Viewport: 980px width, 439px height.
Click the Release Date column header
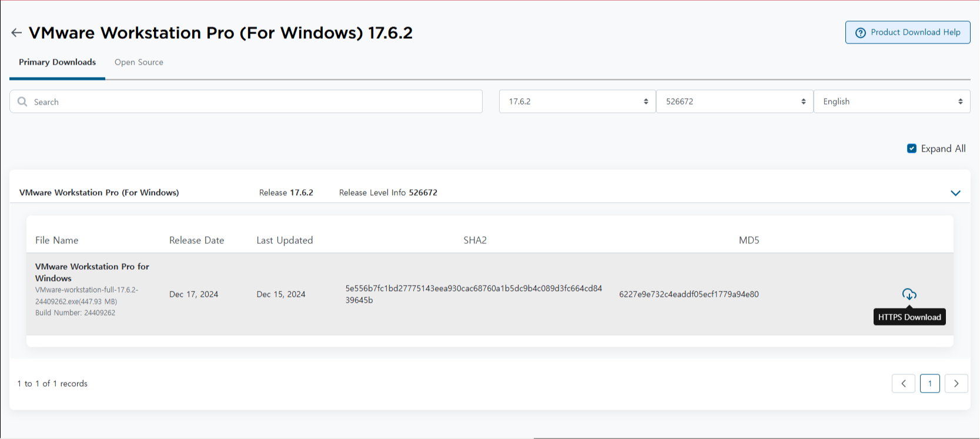[x=196, y=240]
